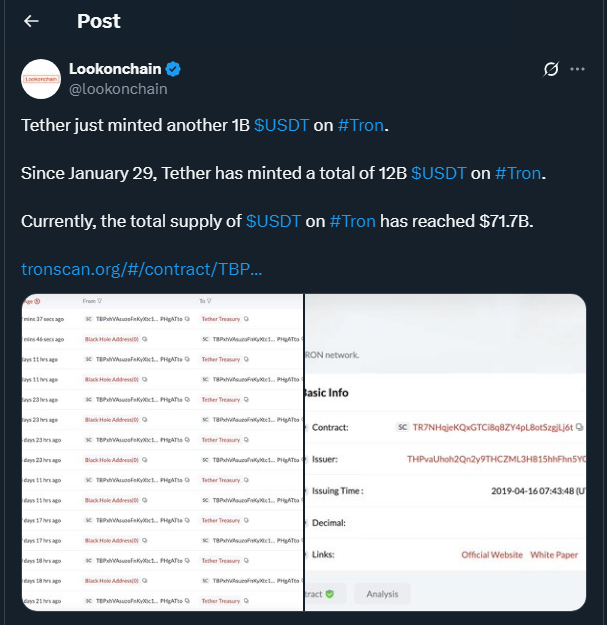Click 'White Paper' in the Links row
The height and width of the screenshot is (625, 607).
click(555, 554)
